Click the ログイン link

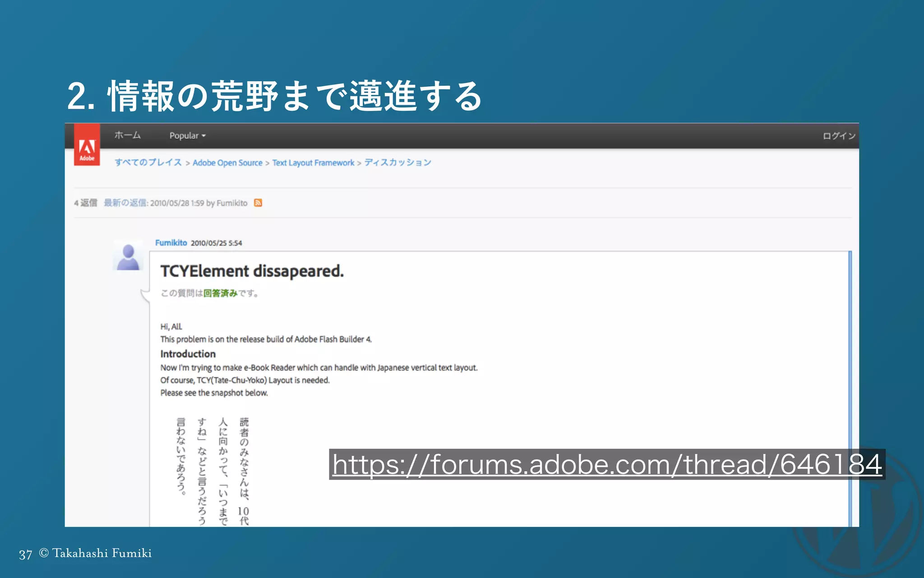point(839,136)
